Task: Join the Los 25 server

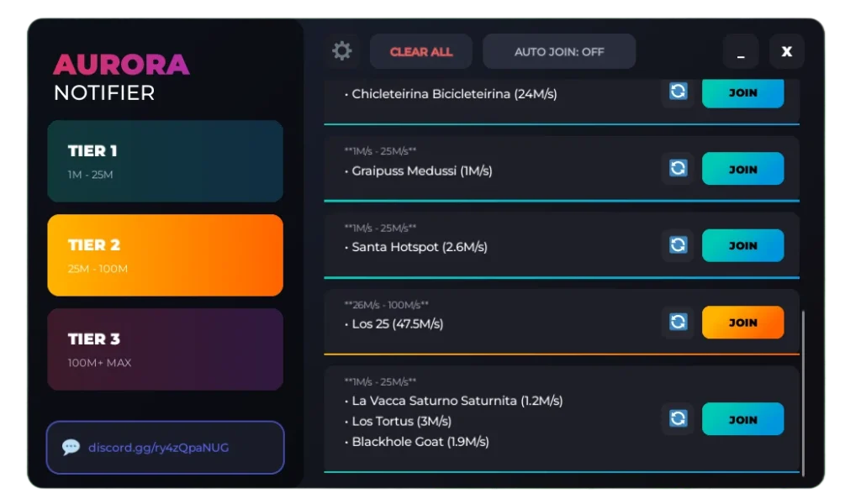Action: pyautogui.click(x=742, y=322)
